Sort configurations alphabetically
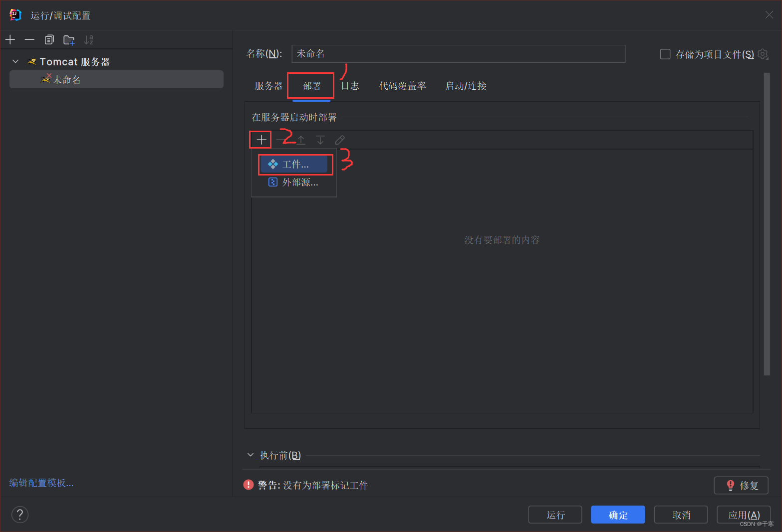 pos(88,39)
